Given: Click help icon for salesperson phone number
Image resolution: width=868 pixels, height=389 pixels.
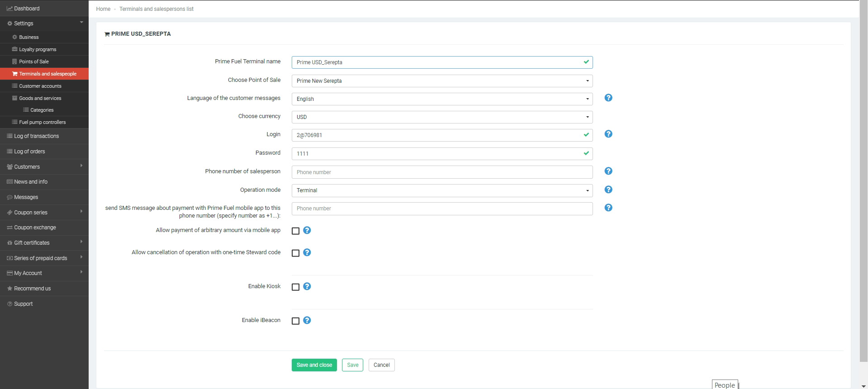Looking at the screenshot, I should point(608,171).
